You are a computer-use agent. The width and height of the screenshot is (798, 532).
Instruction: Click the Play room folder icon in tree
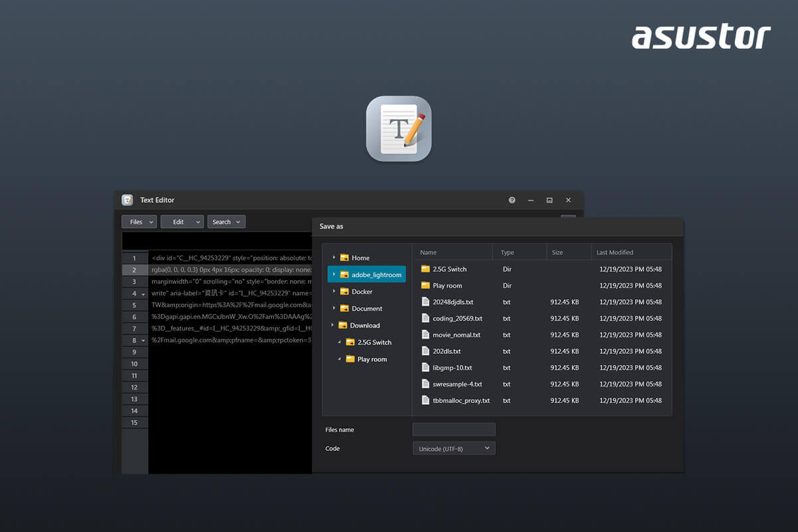350,359
